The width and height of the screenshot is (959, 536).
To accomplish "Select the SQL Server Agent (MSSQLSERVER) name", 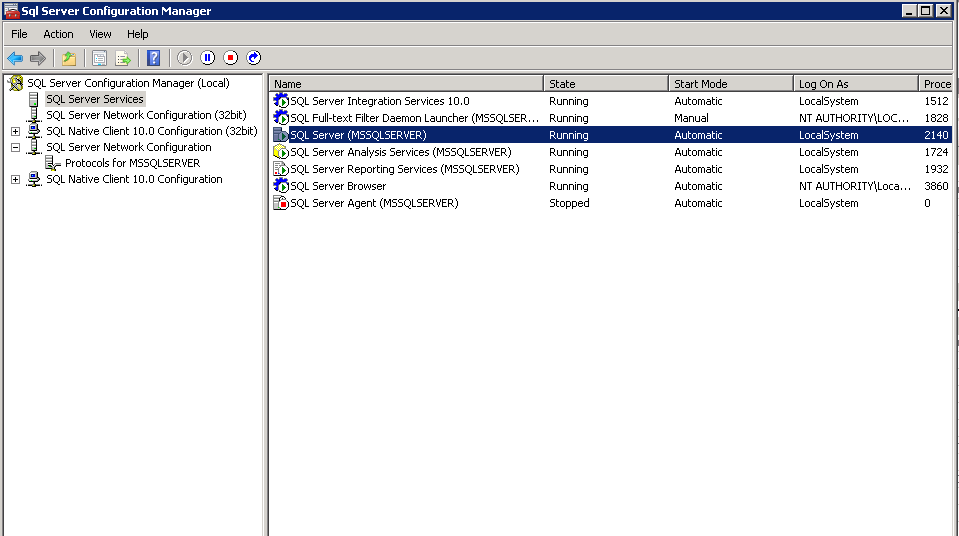I will (x=374, y=203).
